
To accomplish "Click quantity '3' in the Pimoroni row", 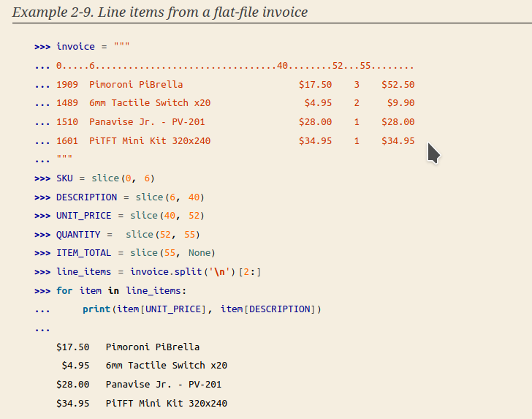I will [x=357, y=85].
